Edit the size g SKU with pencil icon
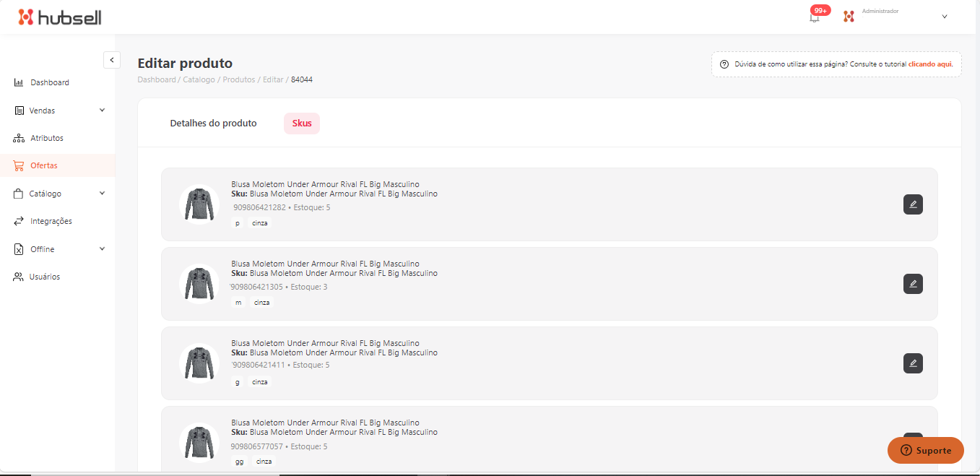The height and width of the screenshot is (476, 980). (x=913, y=363)
